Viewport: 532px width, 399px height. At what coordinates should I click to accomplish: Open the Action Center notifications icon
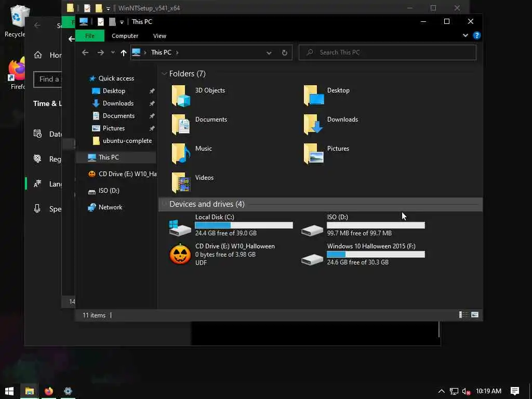point(515,391)
